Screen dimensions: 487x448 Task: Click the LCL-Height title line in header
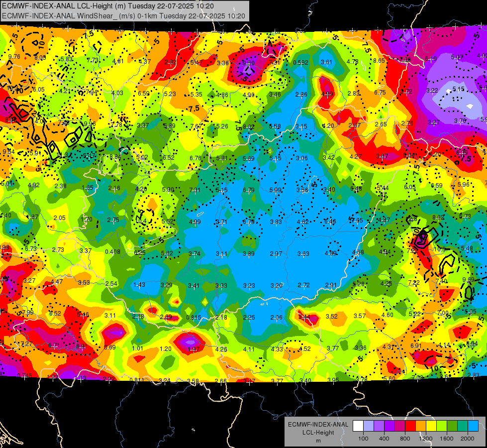[107, 6]
